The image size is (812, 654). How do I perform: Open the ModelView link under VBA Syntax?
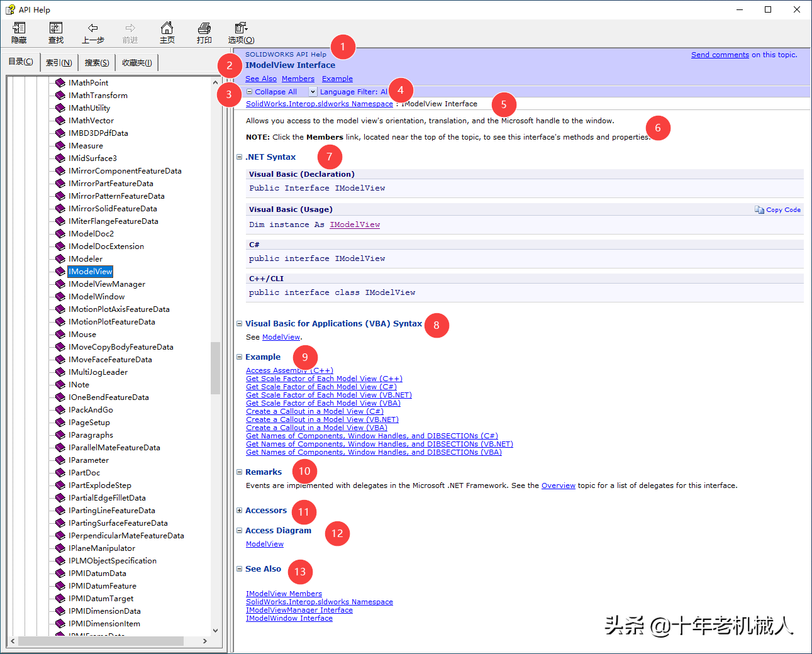pyautogui.click(x=281, y=338)
